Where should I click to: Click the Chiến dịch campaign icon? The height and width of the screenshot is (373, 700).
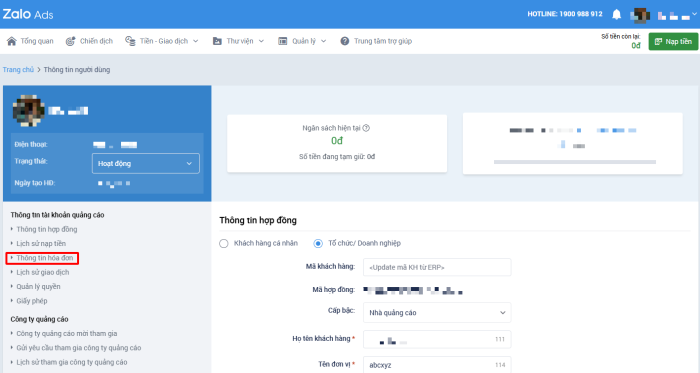coord(70,41)
